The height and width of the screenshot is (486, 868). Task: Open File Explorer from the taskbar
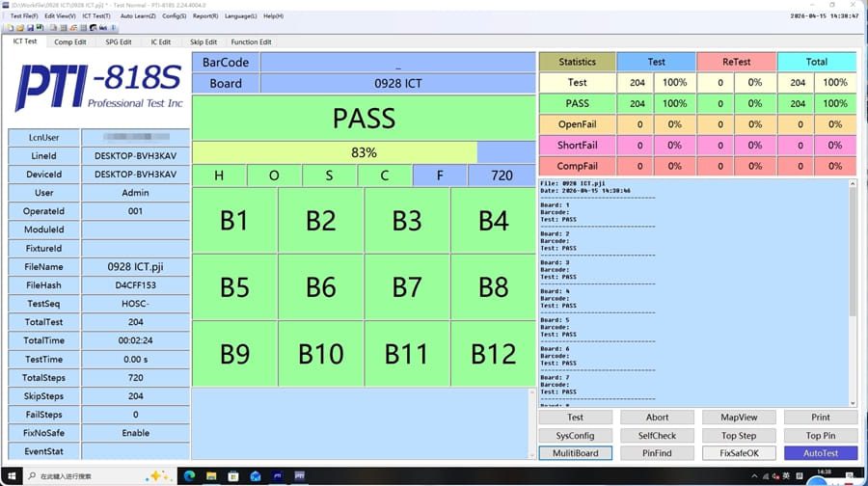pyautogui.click(x=211, y=476)
